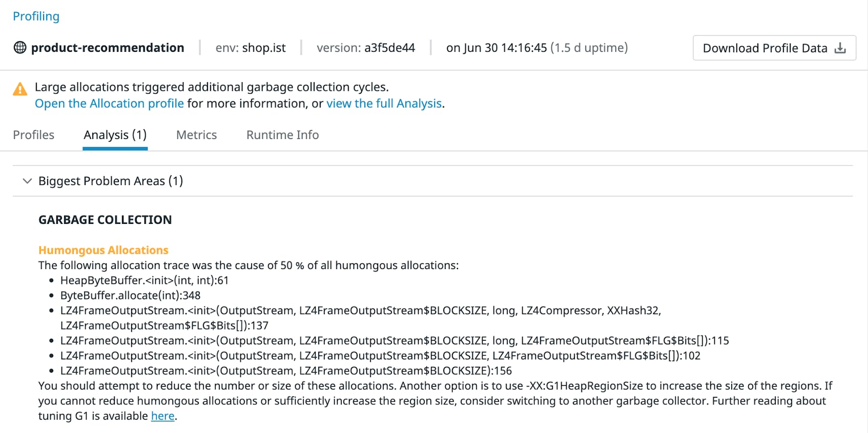This screenshot has width=868, height=433.
Task: Switch to the Profiles tab
Action: point(34,135)
